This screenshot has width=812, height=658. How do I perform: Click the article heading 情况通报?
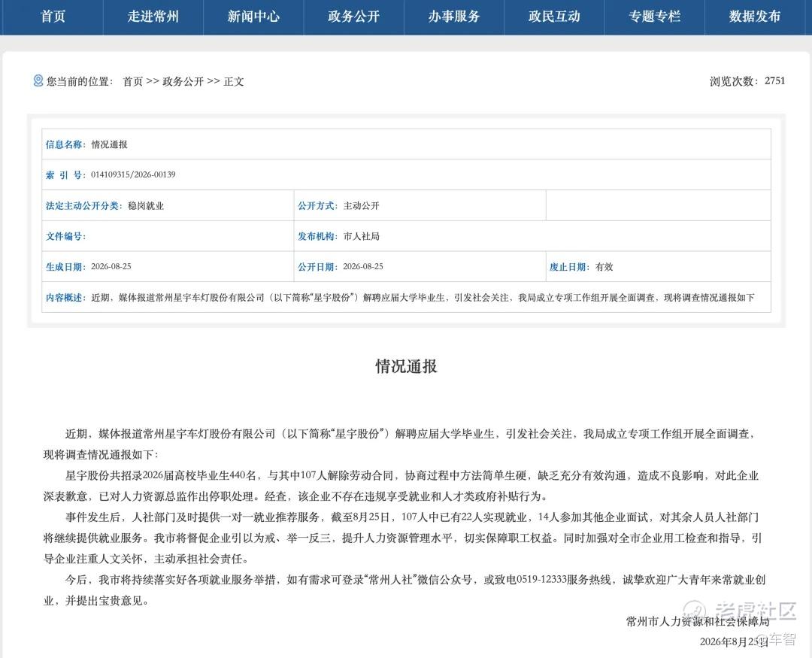[x=406, y=366]
